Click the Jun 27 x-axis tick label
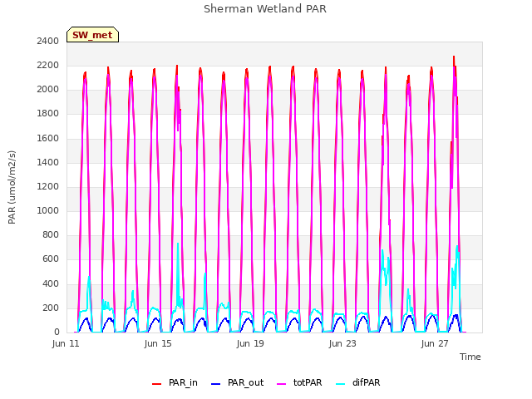The height and width of the screenshot is (399, 532). pos(435,343)
